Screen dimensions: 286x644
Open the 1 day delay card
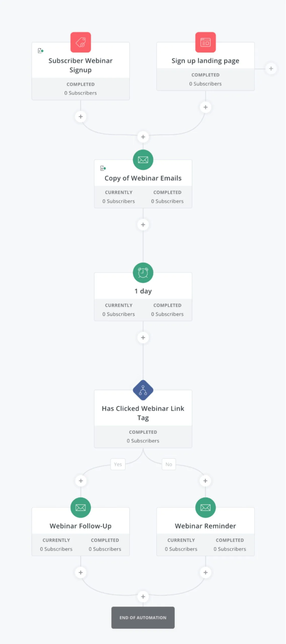pyautogui.click(x=143, y=291)
